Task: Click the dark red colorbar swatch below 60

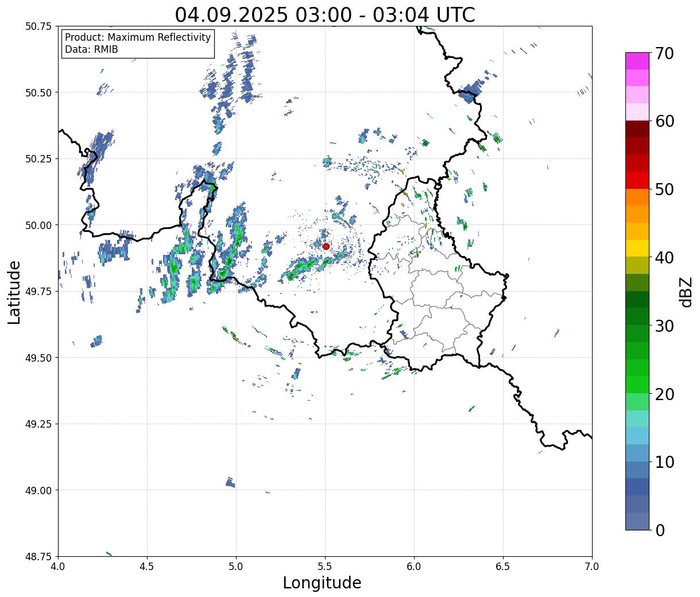Action: pyautogui.click(x=637, y=129)
